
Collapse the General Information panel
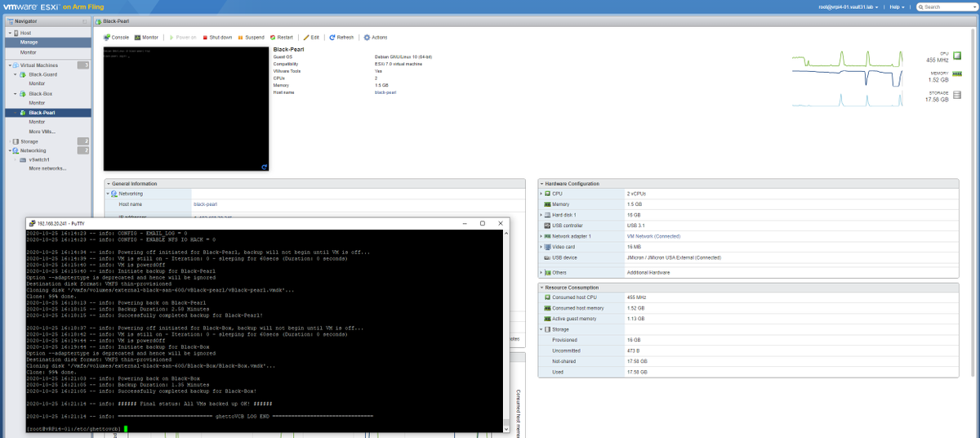pos(108,184)
